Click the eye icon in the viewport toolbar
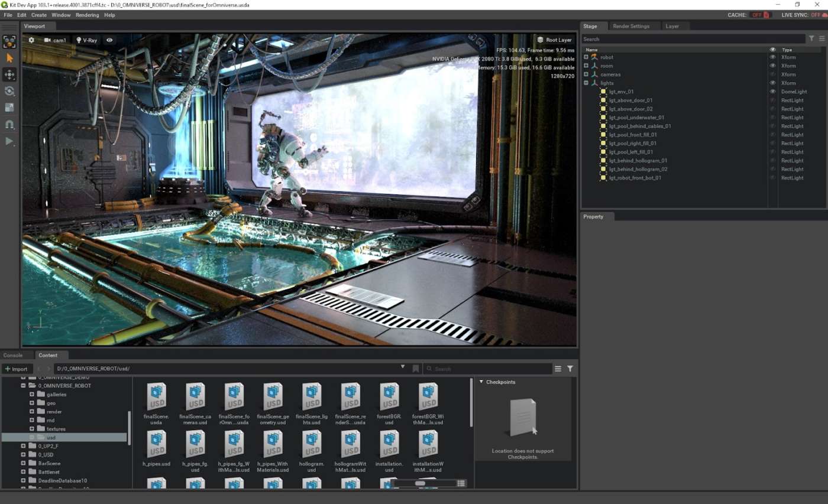This screenshot has height=504, width=828. click(x=110, y=40)
